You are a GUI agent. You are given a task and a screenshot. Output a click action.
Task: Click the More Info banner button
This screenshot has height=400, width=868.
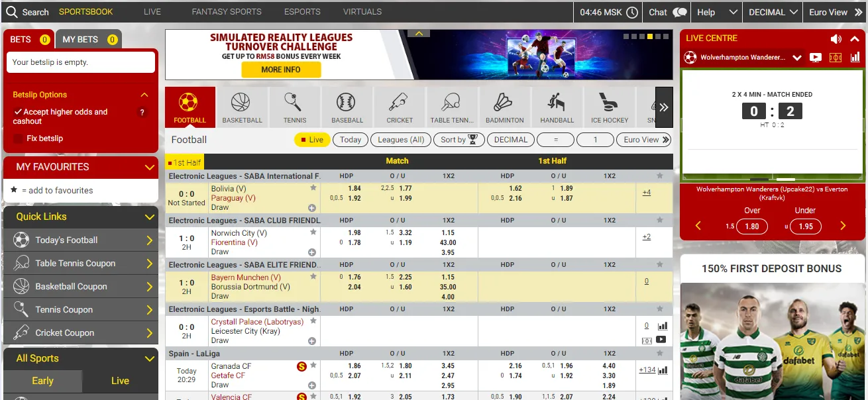[x=281, y=70]
